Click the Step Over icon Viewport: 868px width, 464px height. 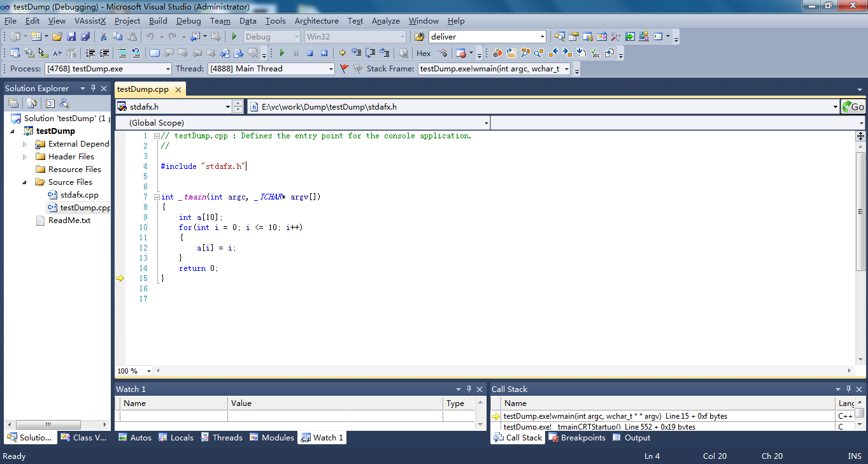click(x=371, y=53)
